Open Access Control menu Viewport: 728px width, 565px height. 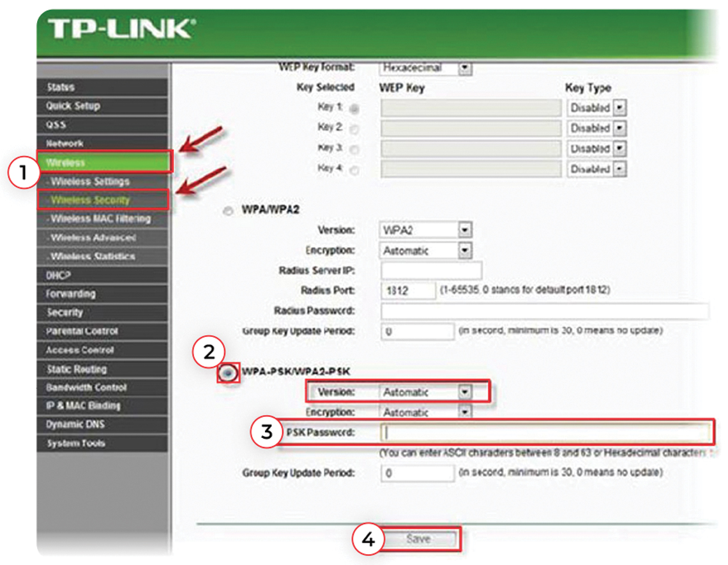click(102, 350)
